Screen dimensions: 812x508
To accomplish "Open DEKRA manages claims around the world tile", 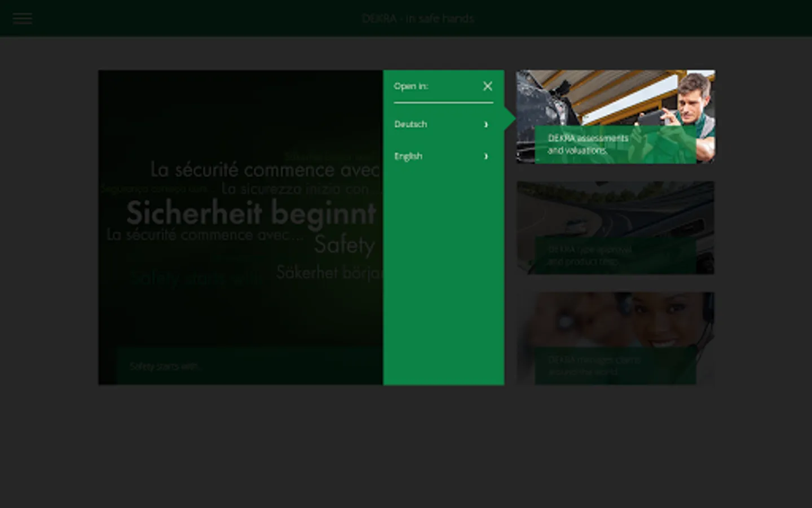I will click(615, 338).
